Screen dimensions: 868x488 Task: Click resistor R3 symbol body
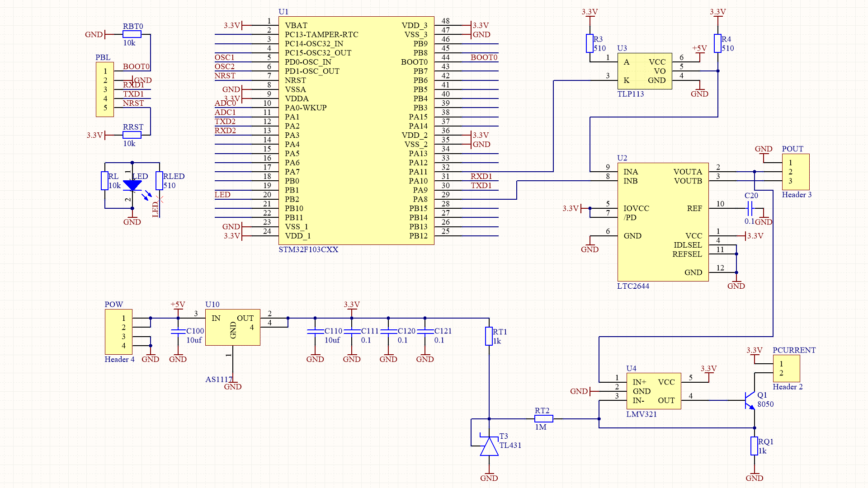590,43
